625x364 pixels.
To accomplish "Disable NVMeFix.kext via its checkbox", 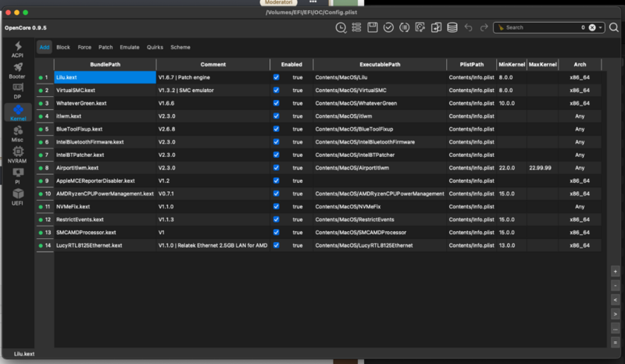I will (x=277, y=206).
